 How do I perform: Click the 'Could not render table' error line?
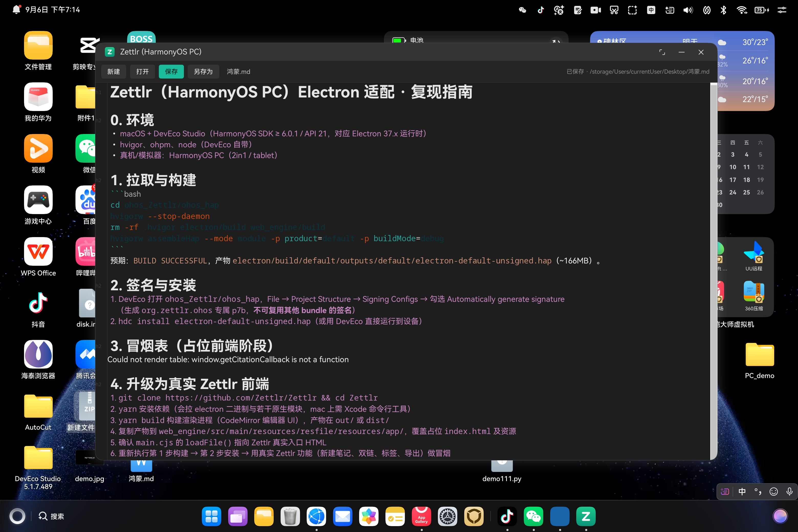click(x=228, y=359)
